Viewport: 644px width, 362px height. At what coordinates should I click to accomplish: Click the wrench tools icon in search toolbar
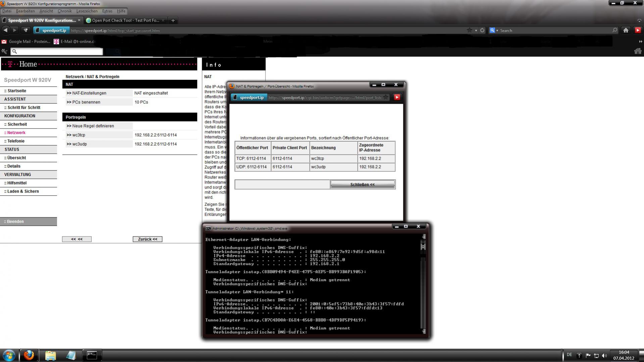(4, 51)
